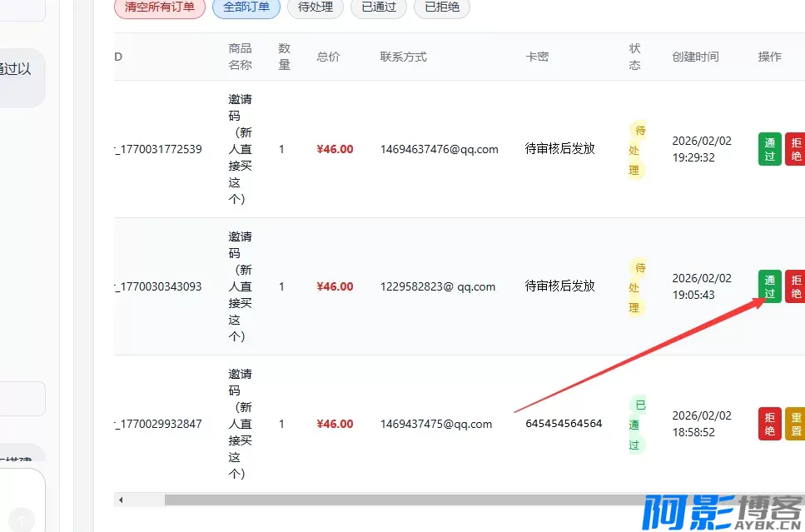Click the 卡密 column header
Viewport: 805px width, 532px height.
537,57
